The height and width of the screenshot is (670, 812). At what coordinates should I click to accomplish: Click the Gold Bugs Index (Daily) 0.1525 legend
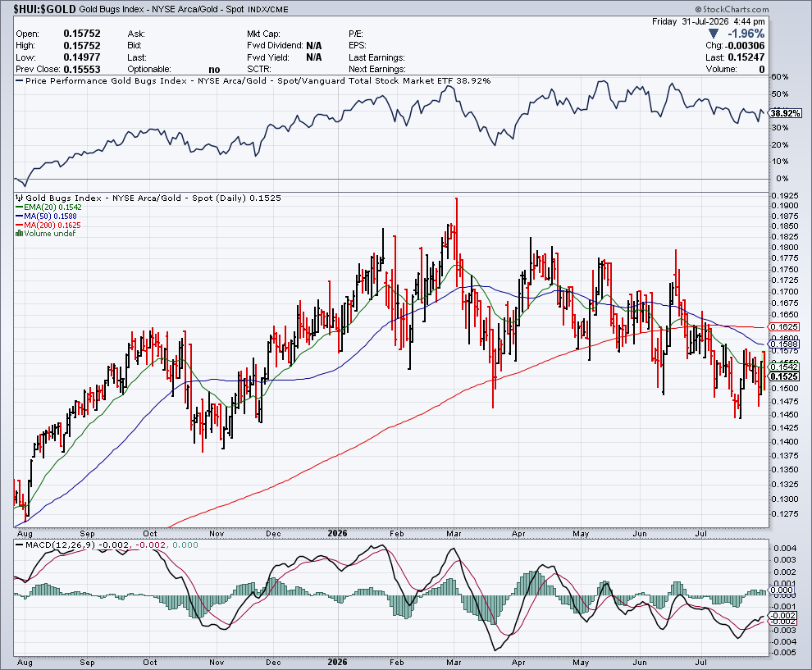point(148,198)
